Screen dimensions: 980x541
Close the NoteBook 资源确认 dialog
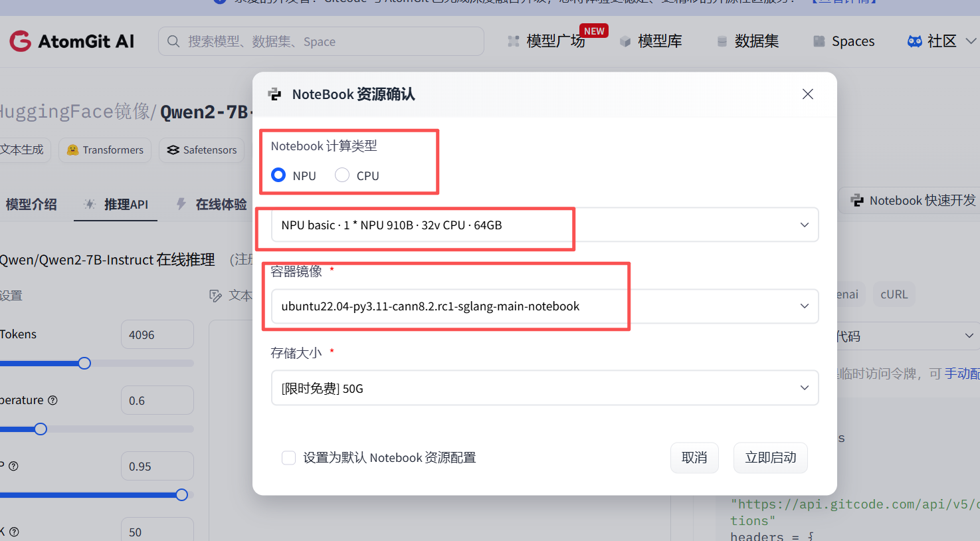click(808, 94)
